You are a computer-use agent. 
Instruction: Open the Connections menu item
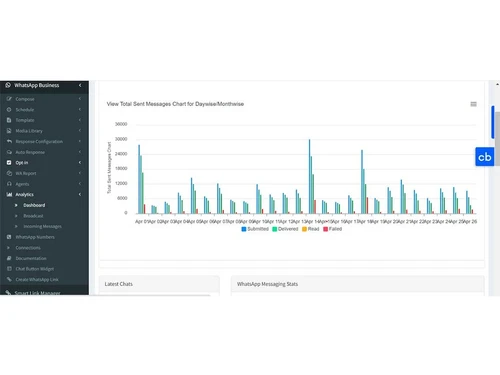28,248
